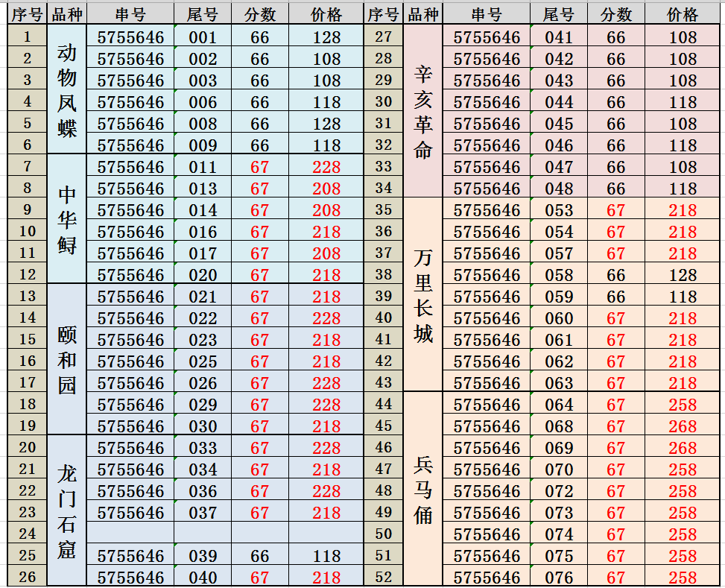
Task: Select the 颐和园 category cell
Action: [x=67, y=359]
